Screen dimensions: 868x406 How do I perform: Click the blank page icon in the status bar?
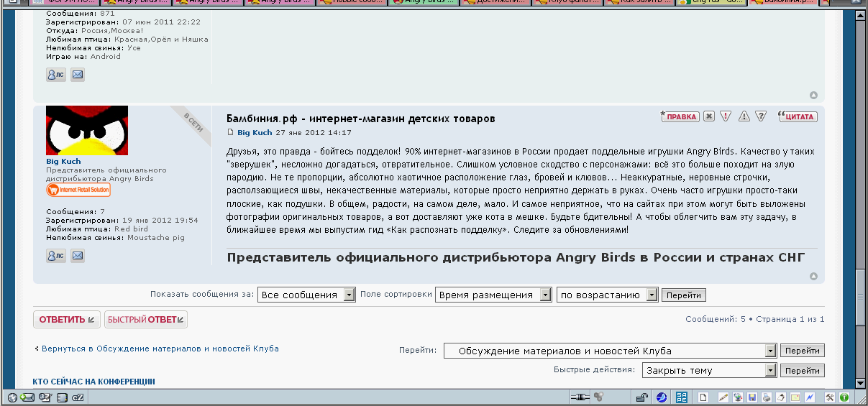coord(703,397)
